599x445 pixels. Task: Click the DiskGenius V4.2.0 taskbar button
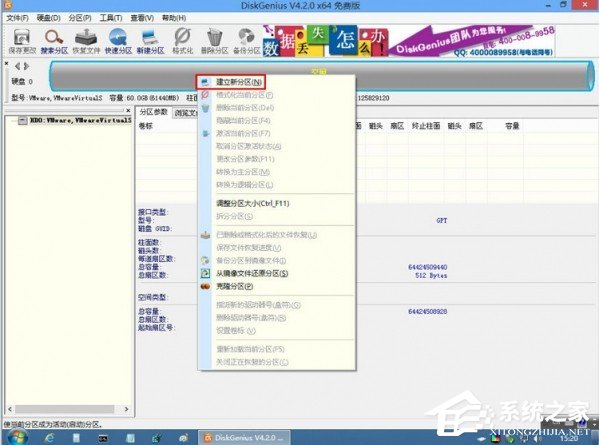(x=244, y=438)
